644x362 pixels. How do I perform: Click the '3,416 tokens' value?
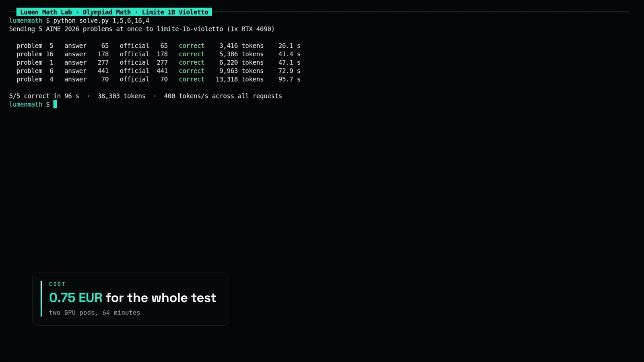click(x=242, y=46)
